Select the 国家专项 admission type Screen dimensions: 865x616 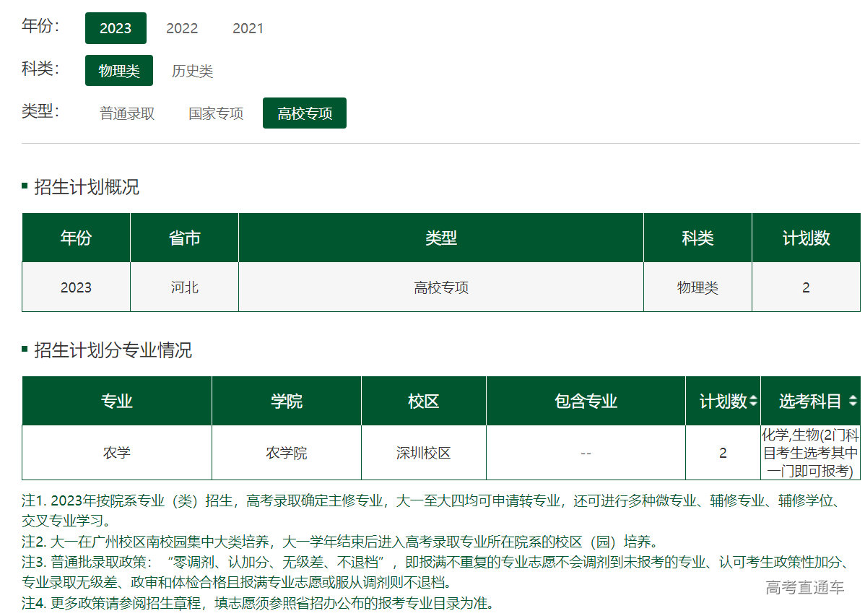216,113
